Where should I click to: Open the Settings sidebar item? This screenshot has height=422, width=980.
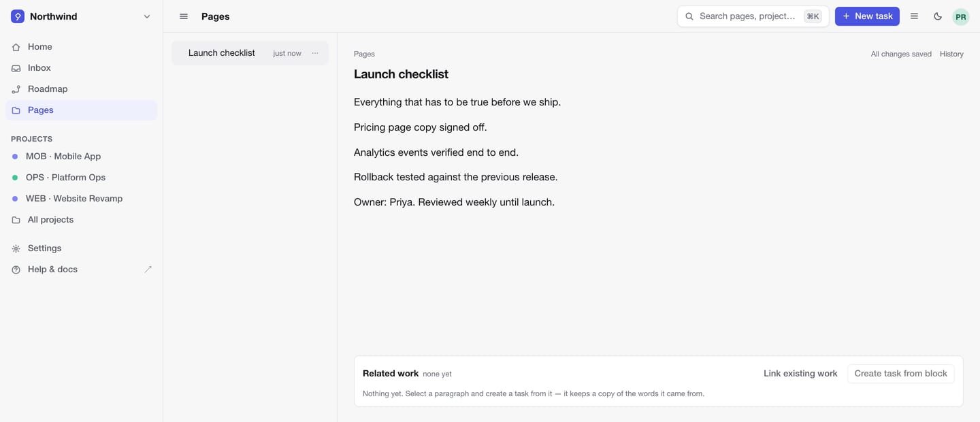pyautogui.click(x=82, y=248)
